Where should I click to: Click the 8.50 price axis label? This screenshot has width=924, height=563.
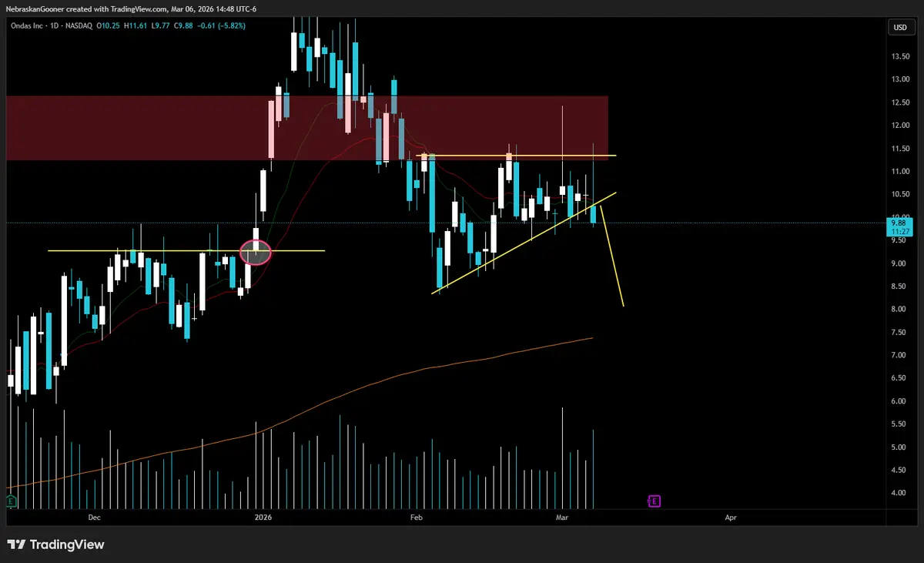(900, 287)
